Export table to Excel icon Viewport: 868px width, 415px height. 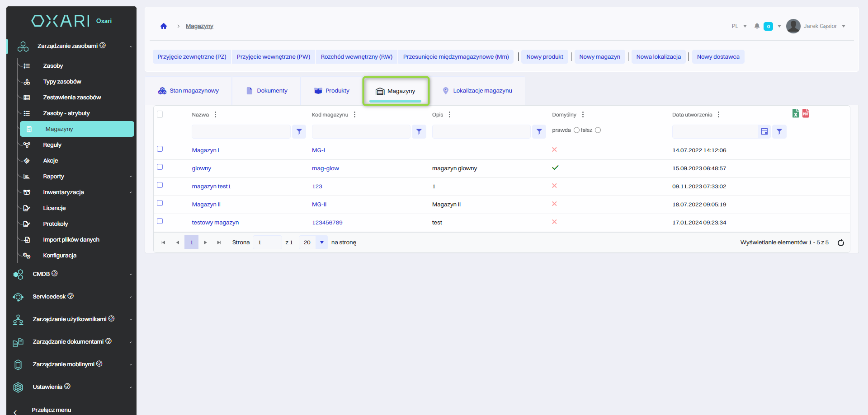point(796,113)
